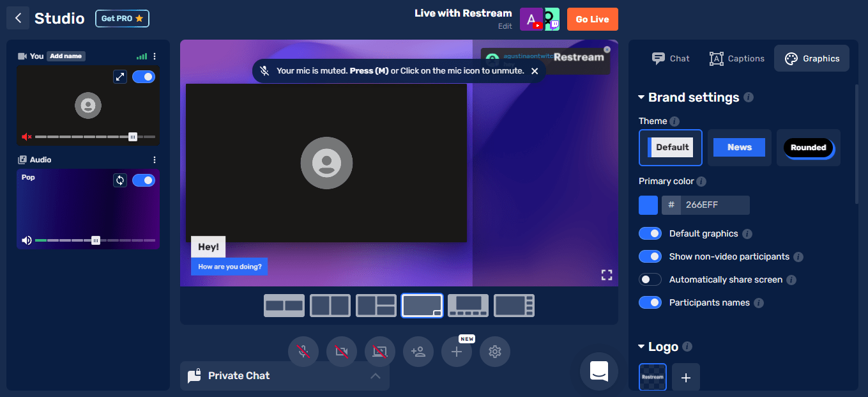The width and height of the screenshot is (868, 397).
Task: Turn on the camera button
Action: pos(342,352)
